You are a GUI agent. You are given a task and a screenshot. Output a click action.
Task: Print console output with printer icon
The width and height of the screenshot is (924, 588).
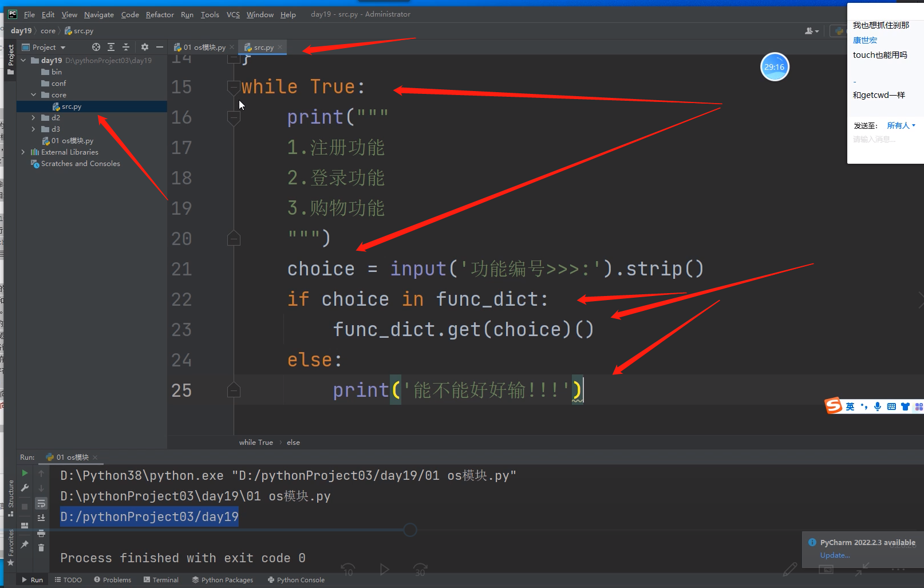(x=41, y=533)
